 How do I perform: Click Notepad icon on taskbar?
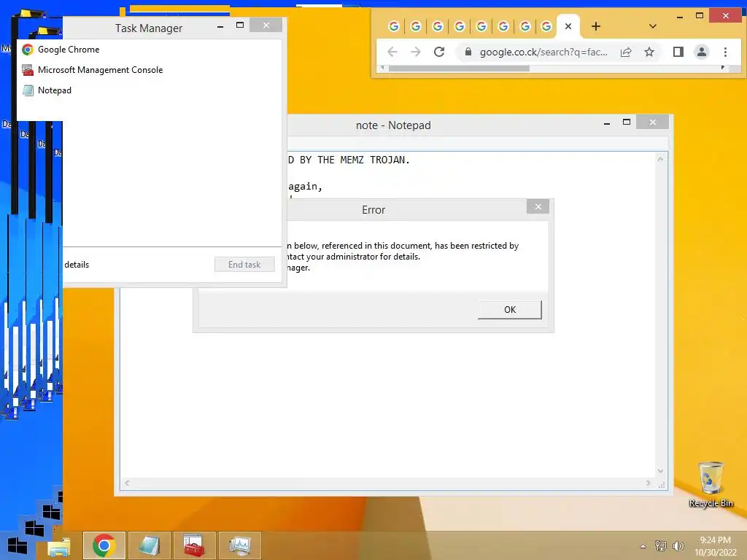pos(149,545)
